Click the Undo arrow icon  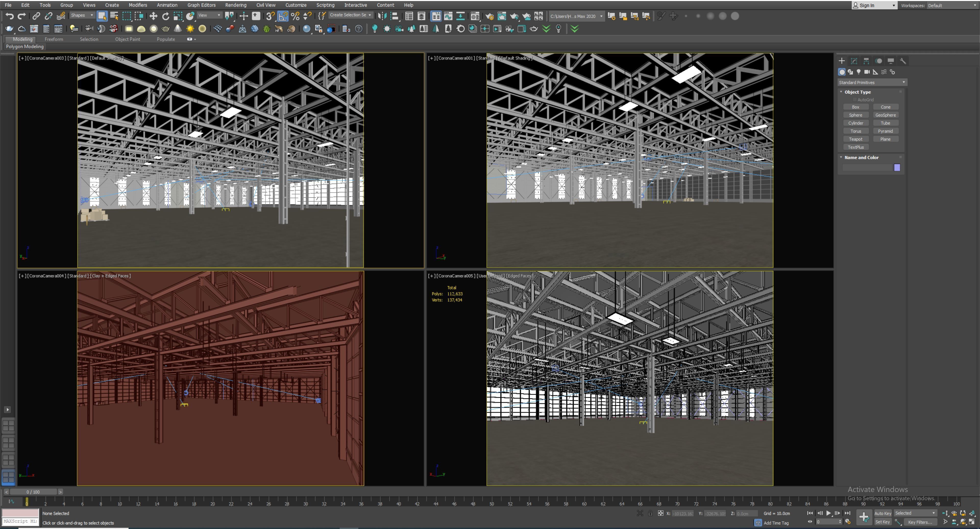(x=9, y=16)
